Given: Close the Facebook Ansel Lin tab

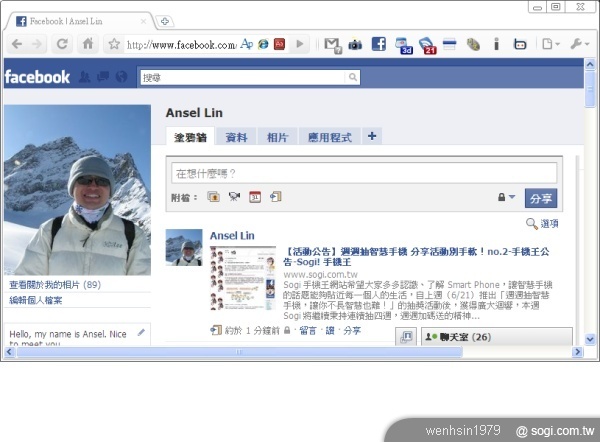Looking at the screenshot, I should click(x=143, y=21).
